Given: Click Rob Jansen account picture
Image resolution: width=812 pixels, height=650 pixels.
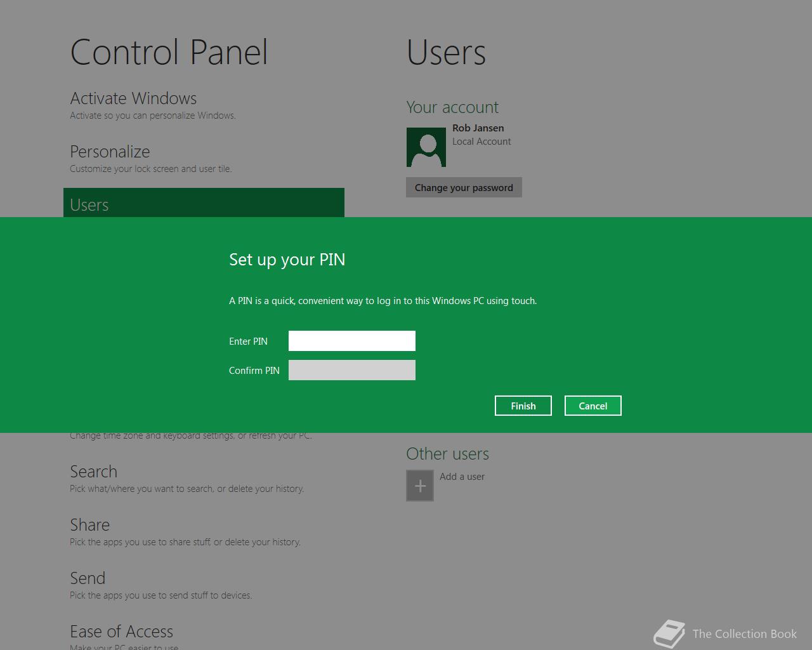Looking at the screenshot, I should (426, 147).
